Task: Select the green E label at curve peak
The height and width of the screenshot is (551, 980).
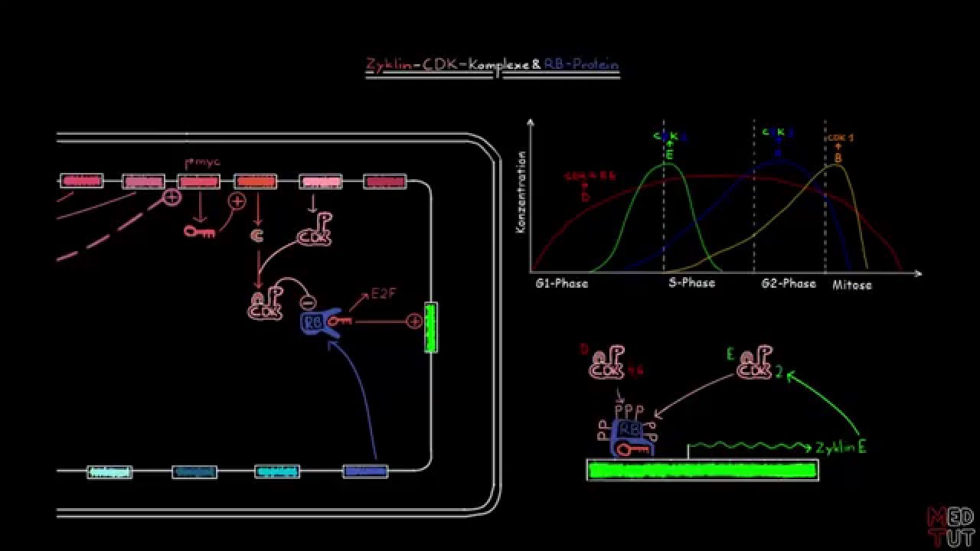Action: [x=669, y=155]
